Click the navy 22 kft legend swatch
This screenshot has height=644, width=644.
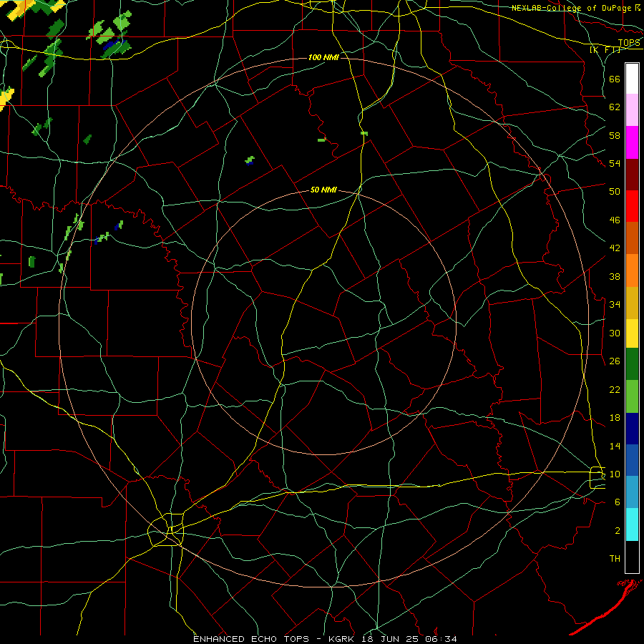(x=632, y=429)
